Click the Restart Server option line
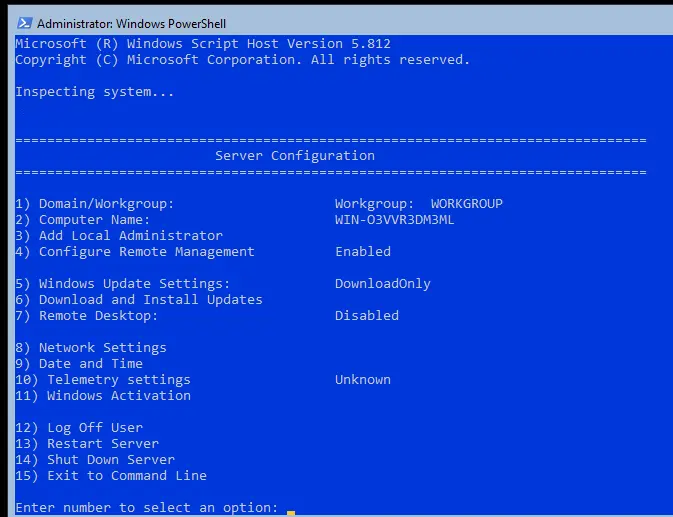The height and width of the screenshot is (517, 673). (x=87, y=444)
